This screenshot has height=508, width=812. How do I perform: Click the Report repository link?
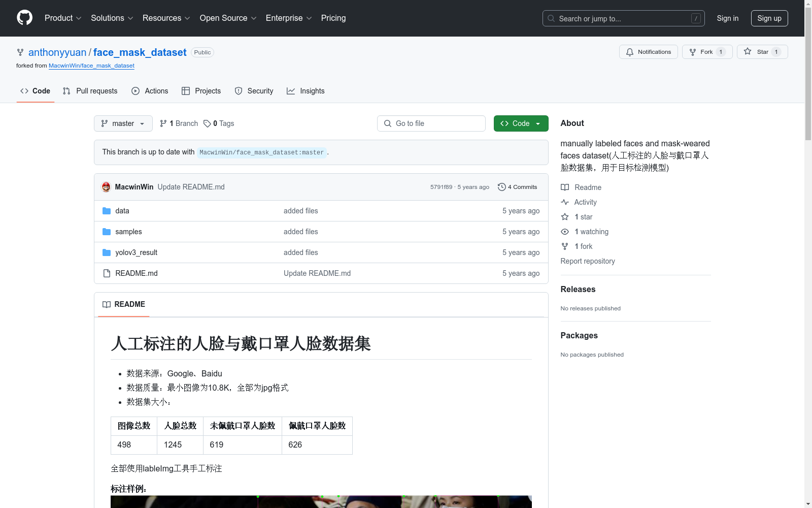588,261
